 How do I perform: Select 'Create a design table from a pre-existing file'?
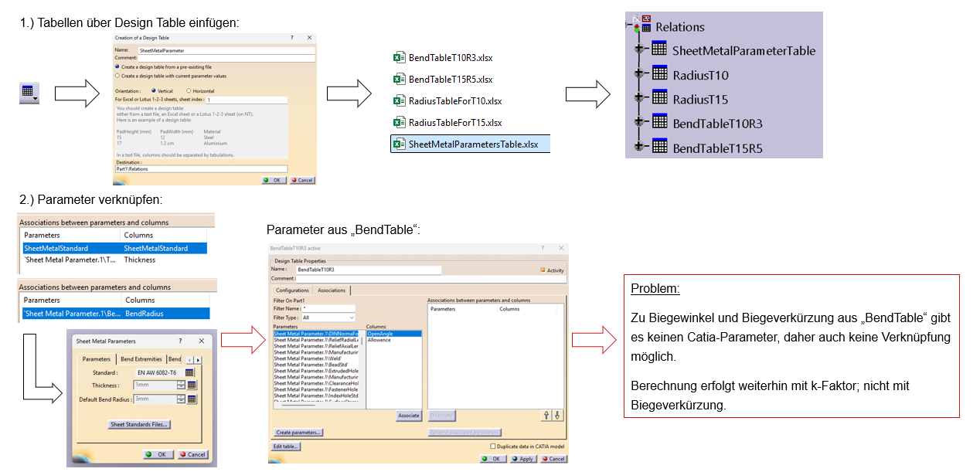coord(117,67)
